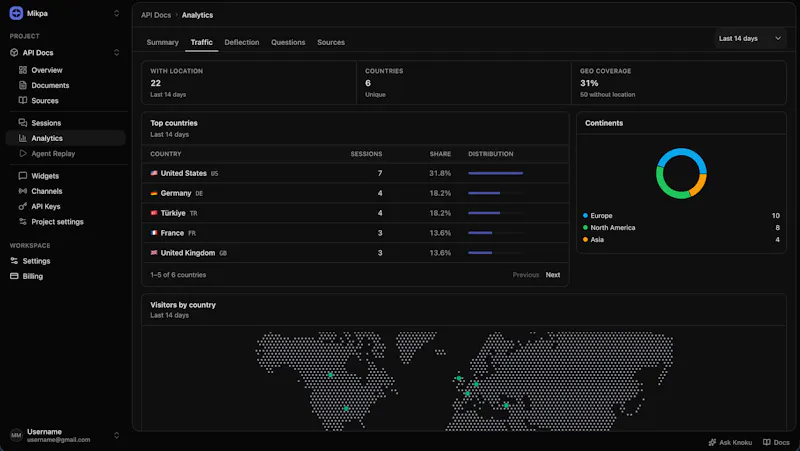Image resolution: width=800 pixels, height=451 pixels.
Task: Open the Billing workspace page
Action: [x=65, y=276]
